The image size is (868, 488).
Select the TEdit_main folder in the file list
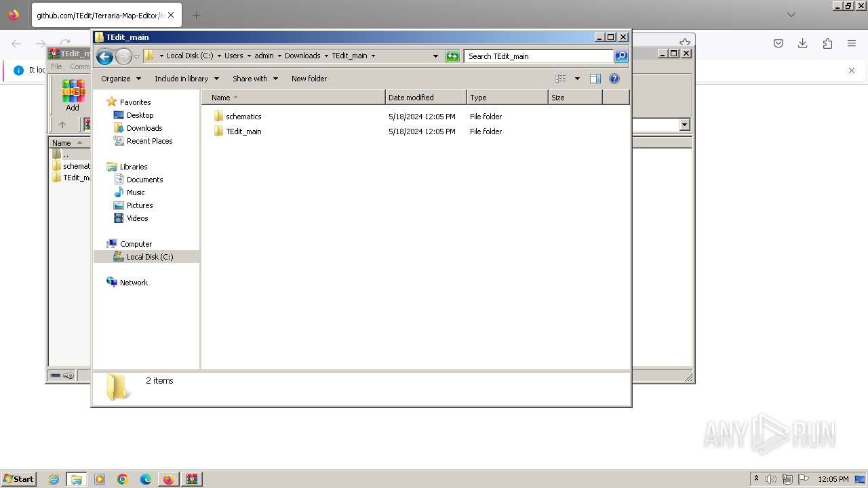pyautogui.click(x=243, y=131)
